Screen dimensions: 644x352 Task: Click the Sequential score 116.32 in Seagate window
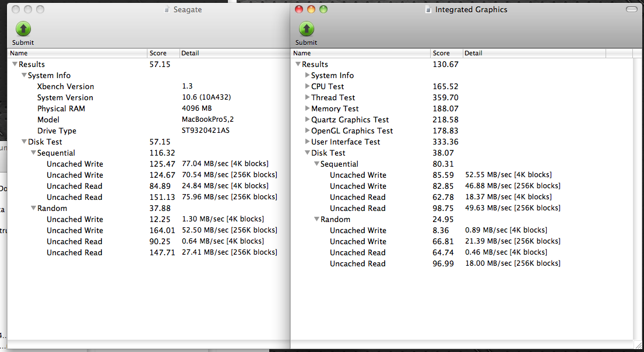coord(162,153)
